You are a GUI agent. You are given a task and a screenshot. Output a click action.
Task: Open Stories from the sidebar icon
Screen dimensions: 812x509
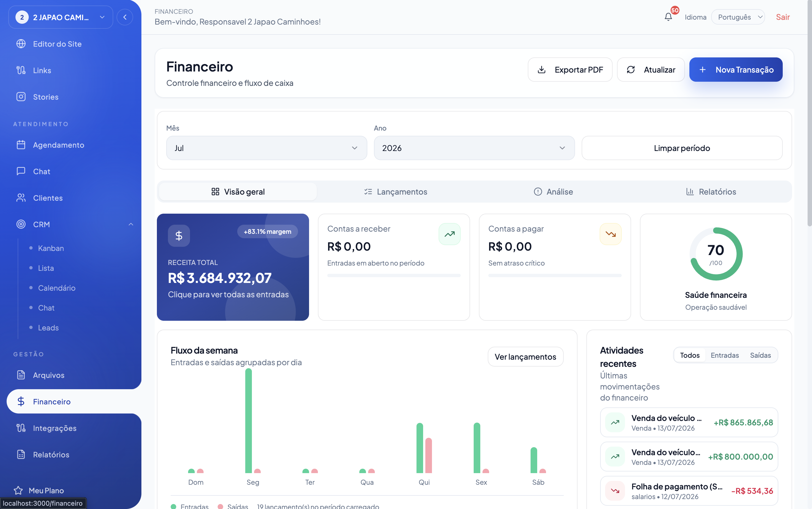pyautogui.click(x=21, y=97)
